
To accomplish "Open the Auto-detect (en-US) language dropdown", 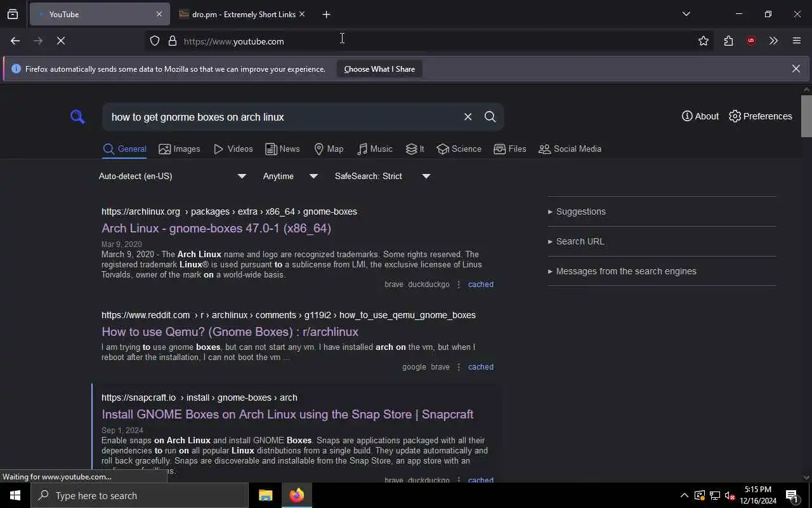I will pos(173,176).
